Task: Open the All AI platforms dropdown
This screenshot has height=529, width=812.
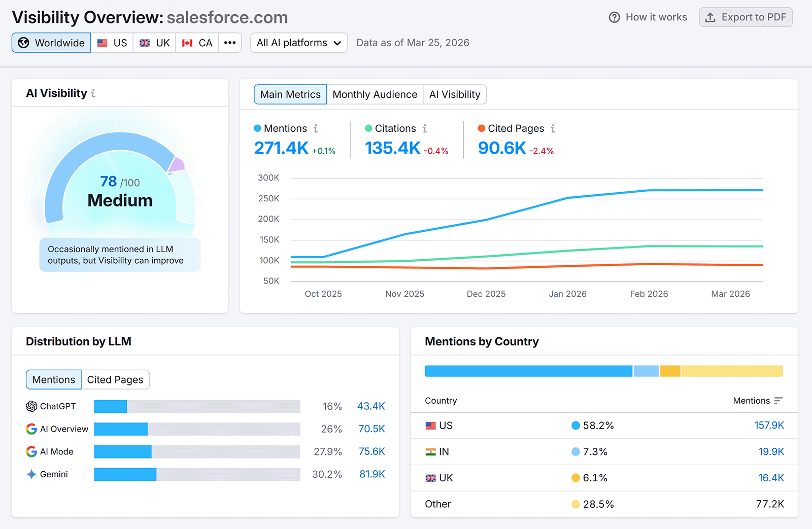Action: (298, 43)
